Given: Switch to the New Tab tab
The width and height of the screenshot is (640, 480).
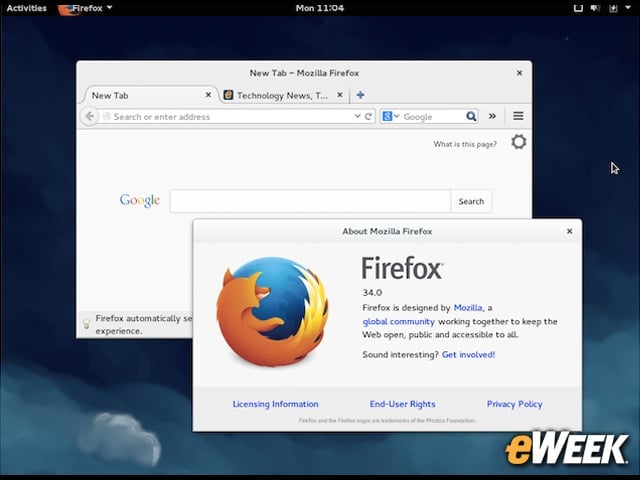Looking at the screenshot, I should [147, 96].
